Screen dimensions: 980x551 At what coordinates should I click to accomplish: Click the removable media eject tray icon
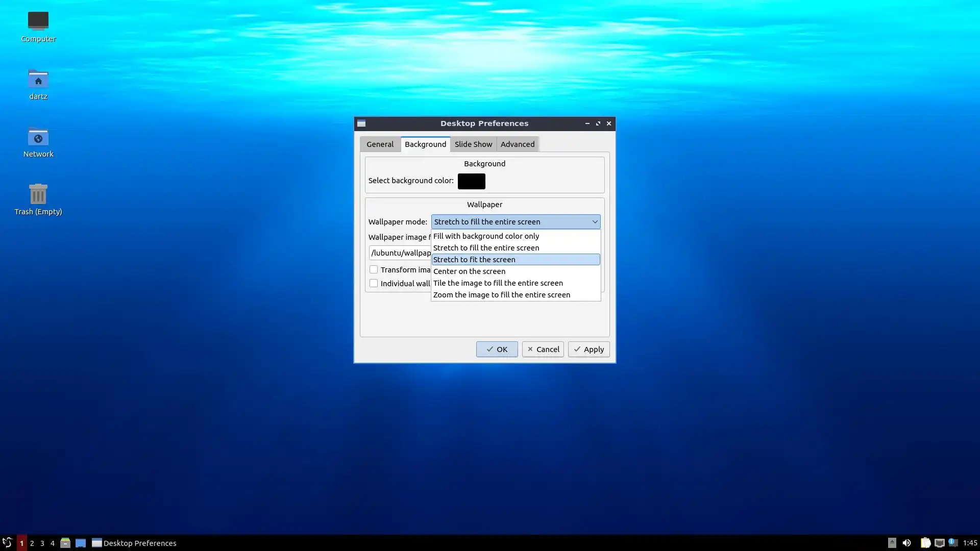click(x=892, y=543)
